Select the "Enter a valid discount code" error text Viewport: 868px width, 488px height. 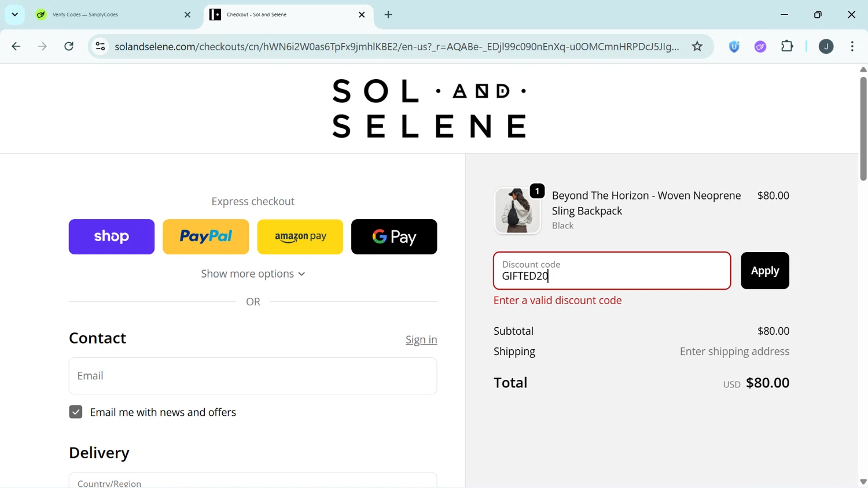click(x=558, y=300)
